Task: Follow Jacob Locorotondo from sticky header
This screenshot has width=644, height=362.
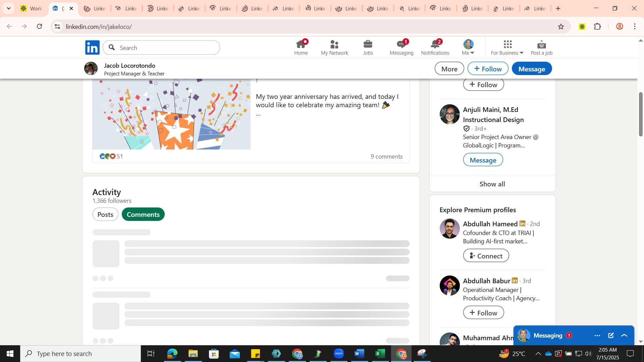Action: click(488, 69)
